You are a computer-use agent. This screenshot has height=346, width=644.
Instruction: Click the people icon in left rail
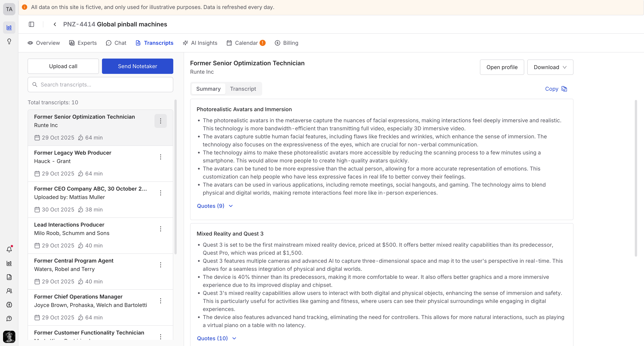pos(9,291)
